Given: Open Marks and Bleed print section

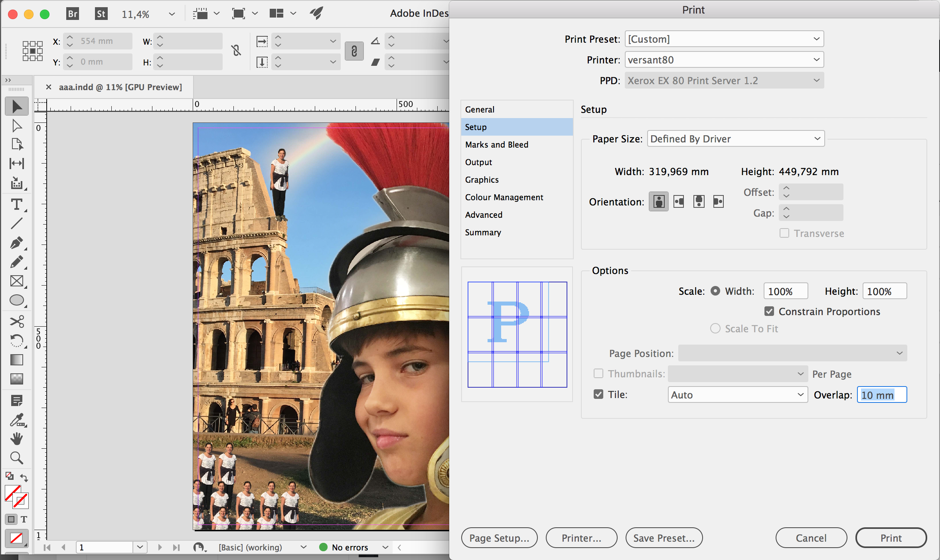Looking at the screenshot, I should pyautogui.click(x=517, y=144).
